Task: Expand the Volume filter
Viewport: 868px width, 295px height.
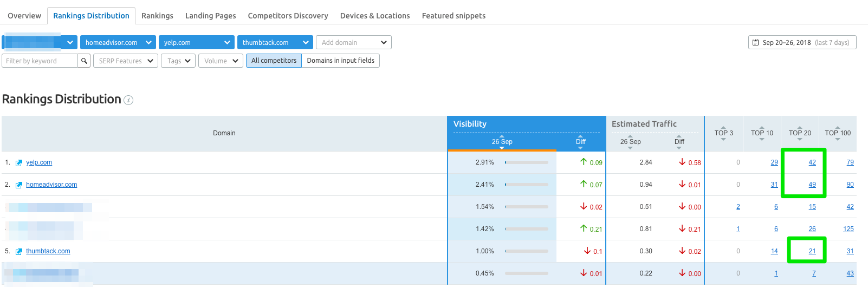Action: 221,61
